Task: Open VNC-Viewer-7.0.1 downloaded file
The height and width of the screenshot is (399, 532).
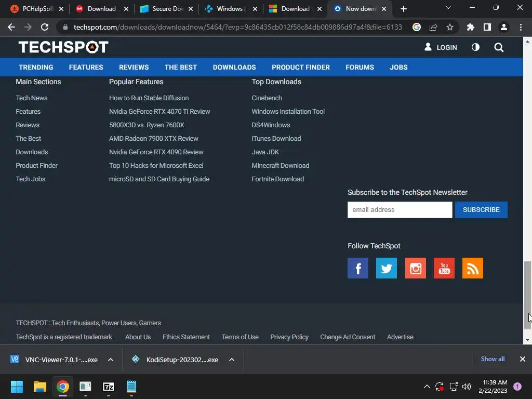Action: click(x=54, y=360)
